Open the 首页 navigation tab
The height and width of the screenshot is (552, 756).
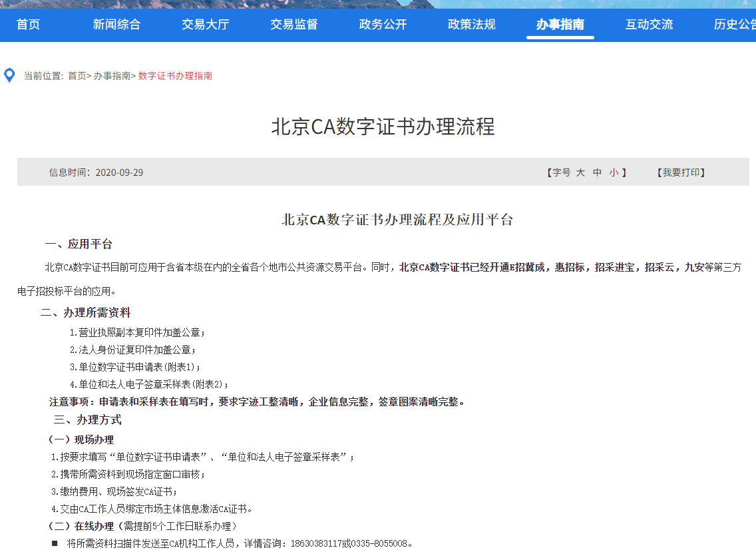pos(28,25)
